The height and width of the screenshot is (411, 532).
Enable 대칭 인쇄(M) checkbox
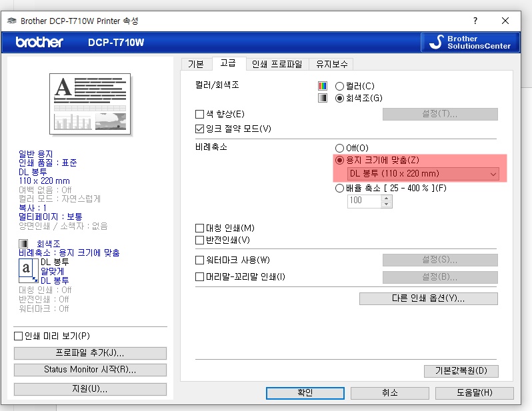pyautogui.click(x=199, y=228)
